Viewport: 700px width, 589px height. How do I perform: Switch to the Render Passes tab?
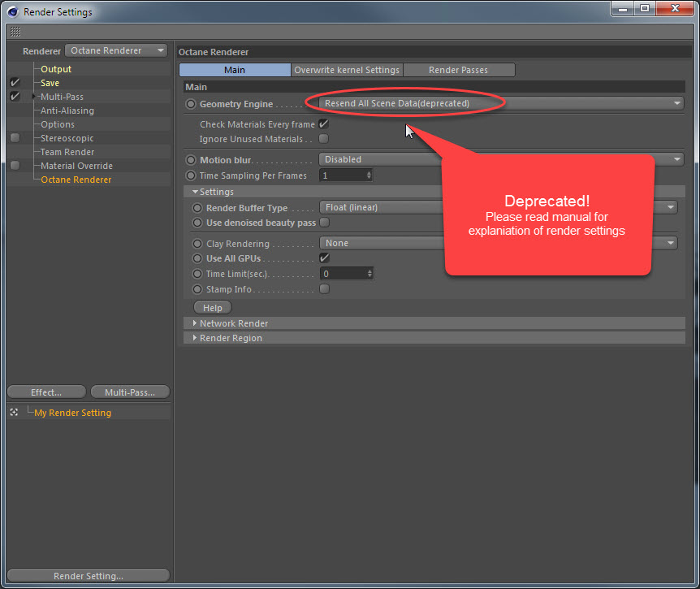pos(459,70)
